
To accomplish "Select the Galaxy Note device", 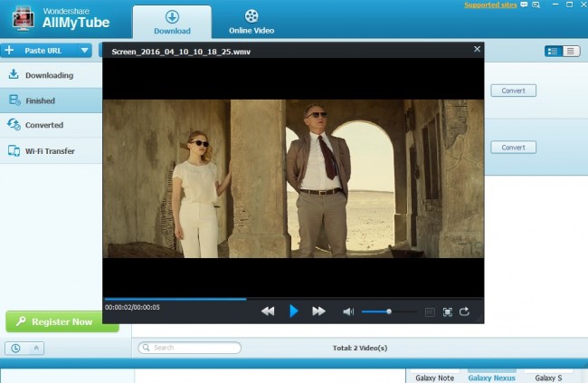I will coord(434,378).
